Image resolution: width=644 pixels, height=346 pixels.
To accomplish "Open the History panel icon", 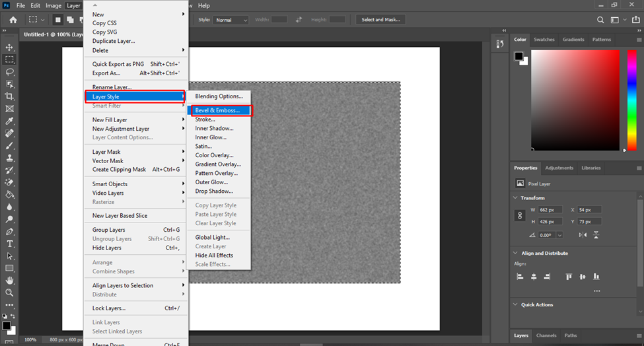I will click(x=500, y=44).
